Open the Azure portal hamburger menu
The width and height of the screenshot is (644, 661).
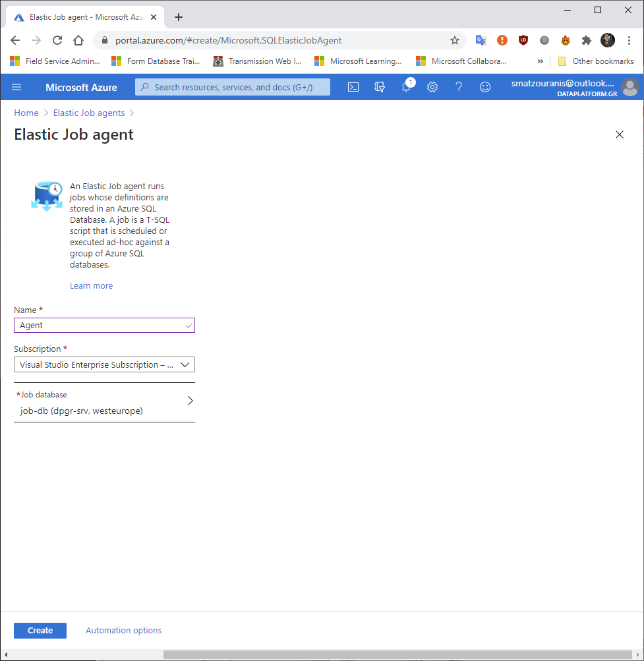[x=16, y=87]
